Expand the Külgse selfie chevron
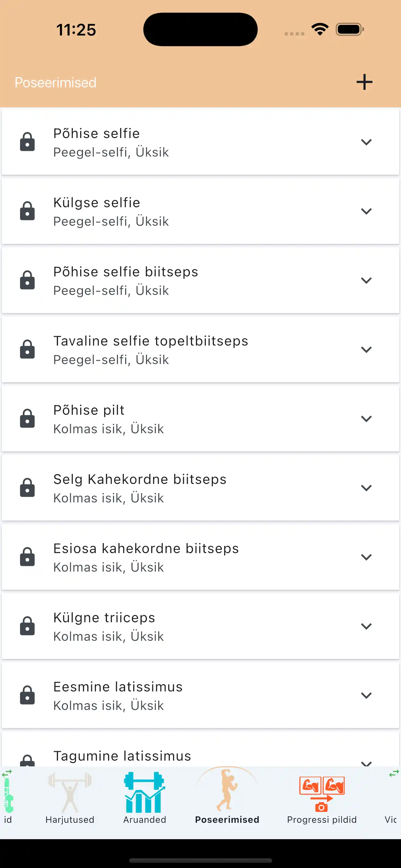Screen dimensions: 401x868 (366, 211)
